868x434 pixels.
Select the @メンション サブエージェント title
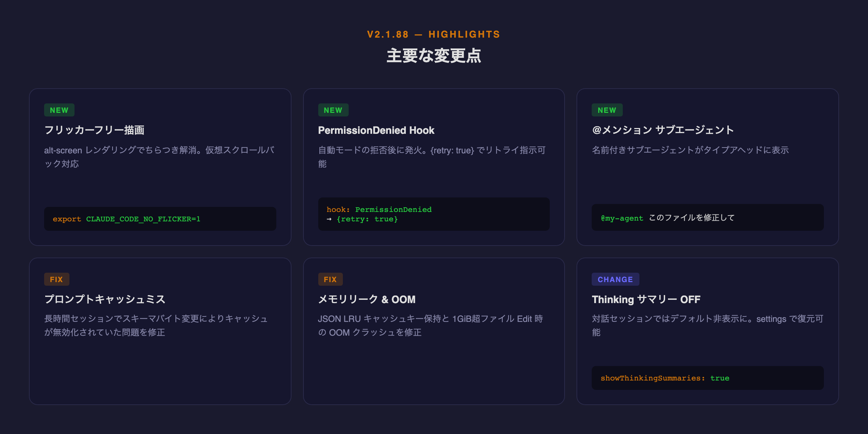(x=663, y=130)
